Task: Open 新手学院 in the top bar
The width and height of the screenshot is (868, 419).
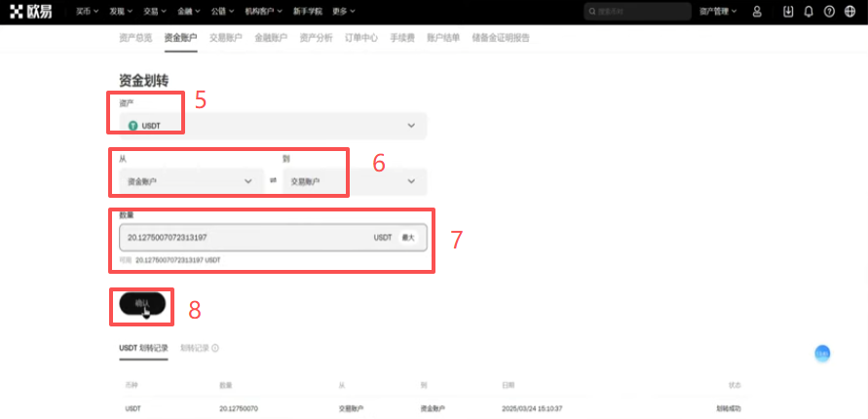Action: (307, 11)
